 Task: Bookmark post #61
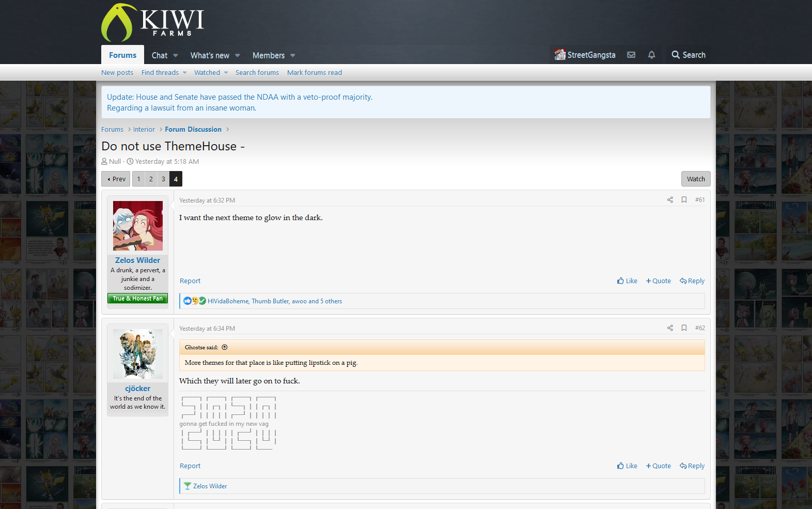coord(684,200)
